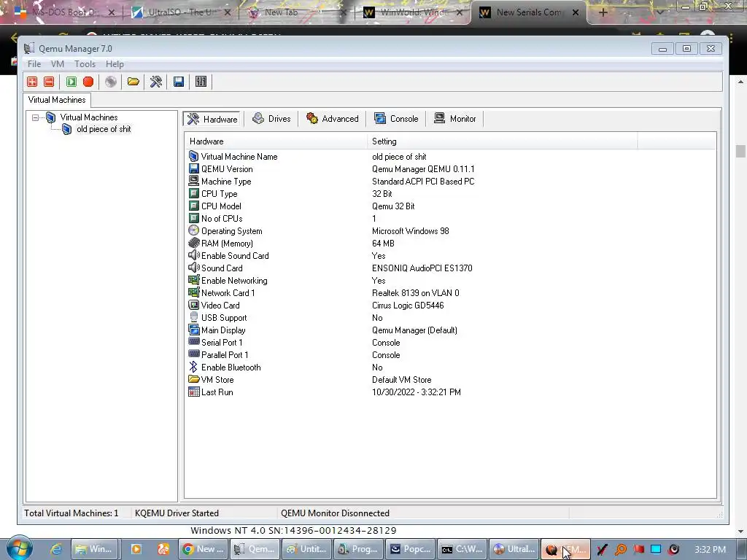Switch to the UltraISO taskbar button

(x=514, y=549)
